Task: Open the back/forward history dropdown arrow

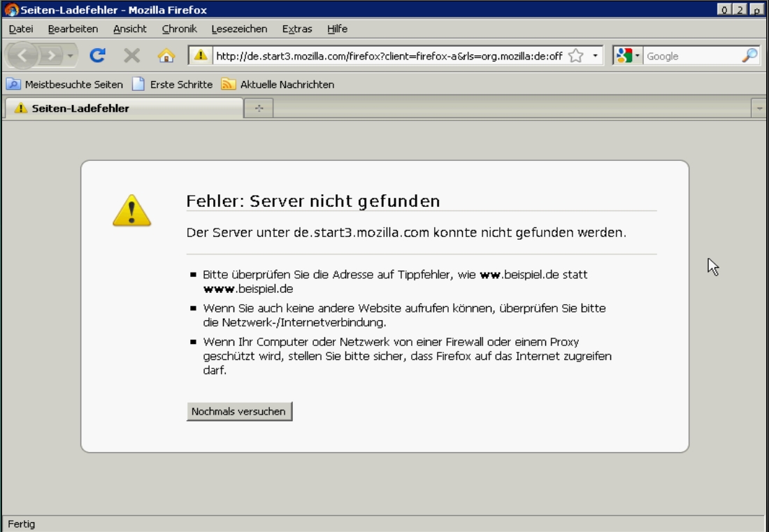Action: click(70, 57)
